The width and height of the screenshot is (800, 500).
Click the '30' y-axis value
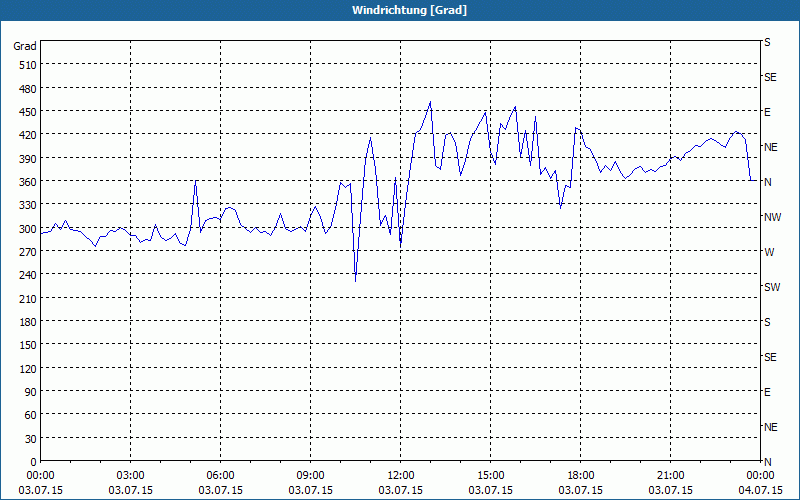pos(31,439)
